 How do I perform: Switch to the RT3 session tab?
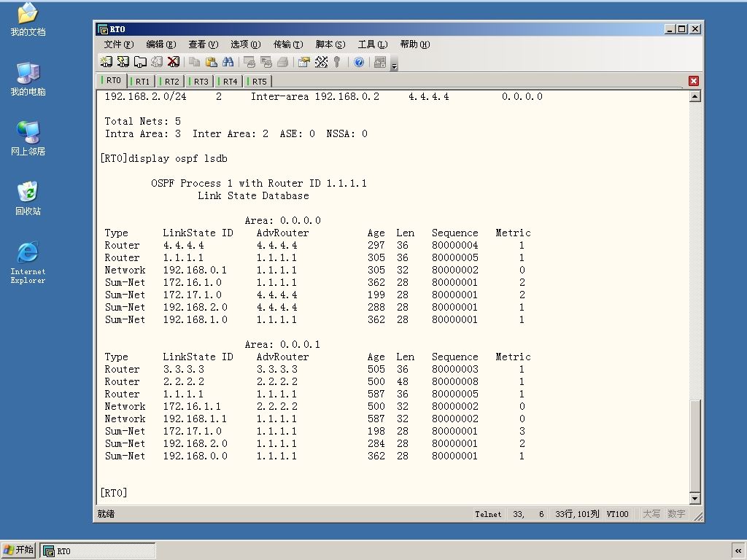pos(200,82)
